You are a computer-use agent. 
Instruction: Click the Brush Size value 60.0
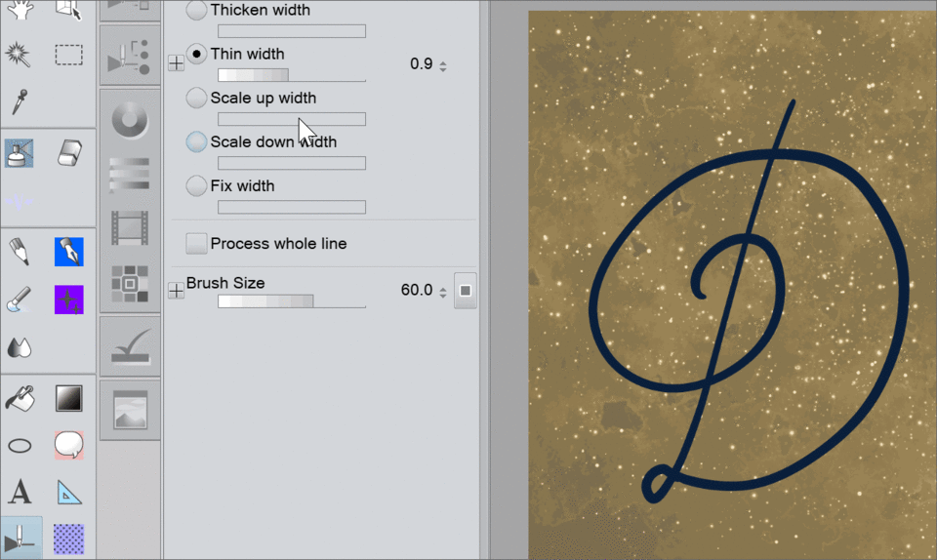point(417,290)
